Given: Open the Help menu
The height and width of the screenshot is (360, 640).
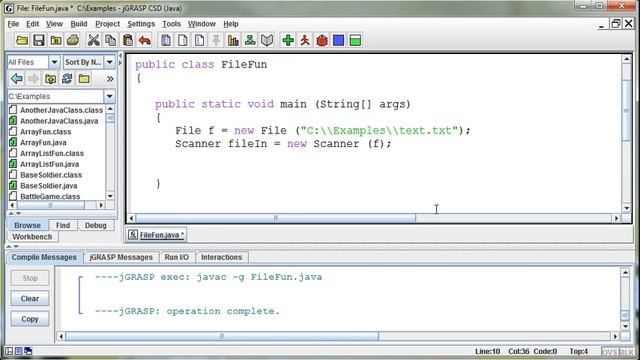Looking at the screenshot, I should [x=231, y=24].
